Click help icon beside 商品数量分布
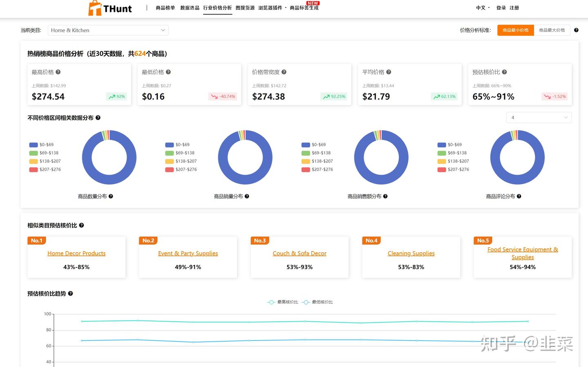The width and height of the screenshot is (588, 367). 111,196
